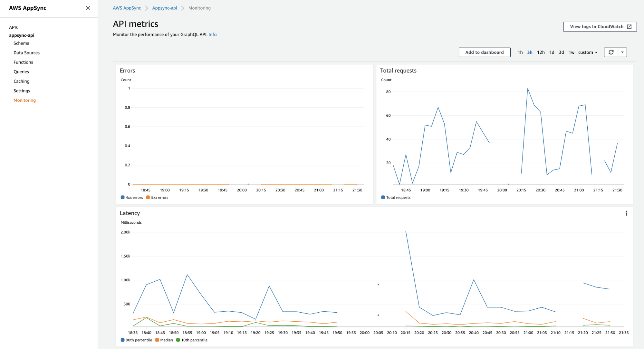
Task: Click the Errors chart title
Action: 127,71
